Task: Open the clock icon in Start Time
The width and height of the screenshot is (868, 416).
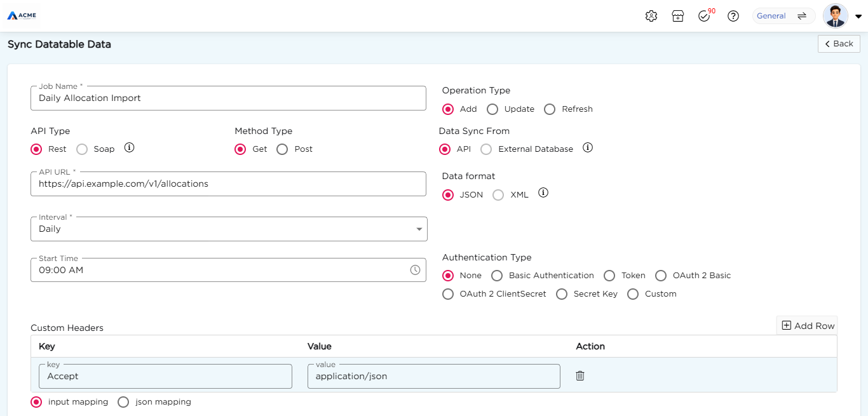Action: [x=415, y=270]
